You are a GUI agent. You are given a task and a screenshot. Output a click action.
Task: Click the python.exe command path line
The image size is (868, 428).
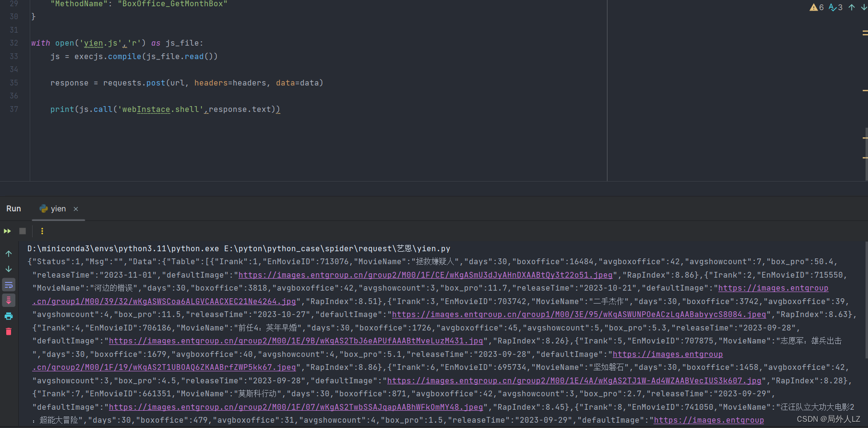(x=238, y=249)
